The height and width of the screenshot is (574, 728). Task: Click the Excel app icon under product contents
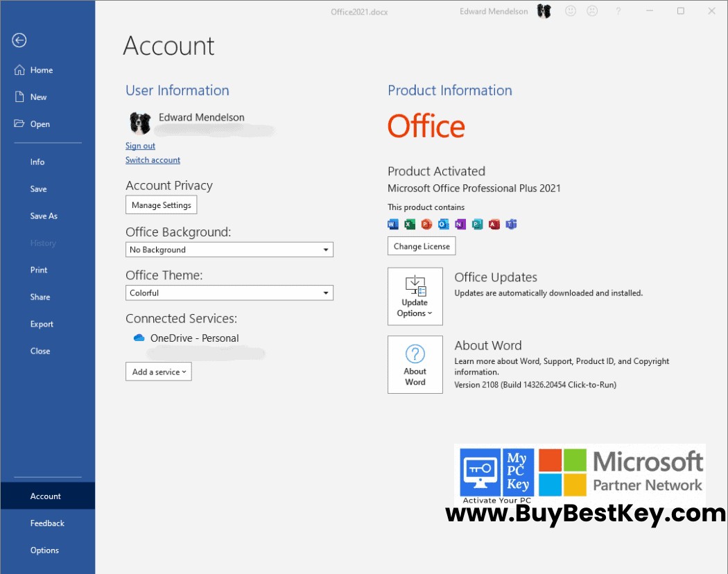click(410, 225)
